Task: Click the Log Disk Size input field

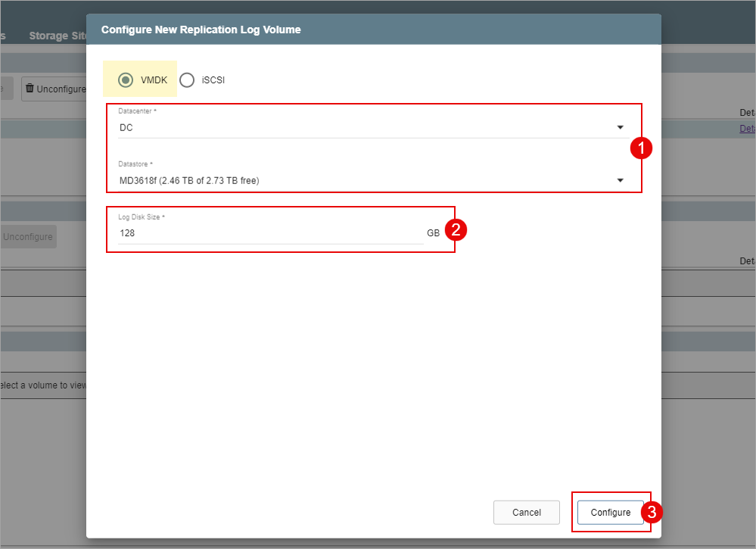Action: (269, 233)
